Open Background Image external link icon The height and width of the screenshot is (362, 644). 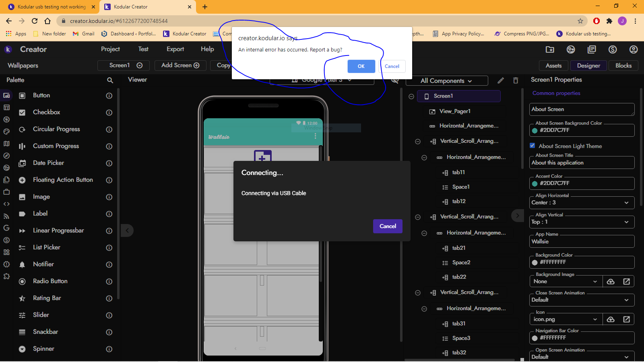[627, 282]
